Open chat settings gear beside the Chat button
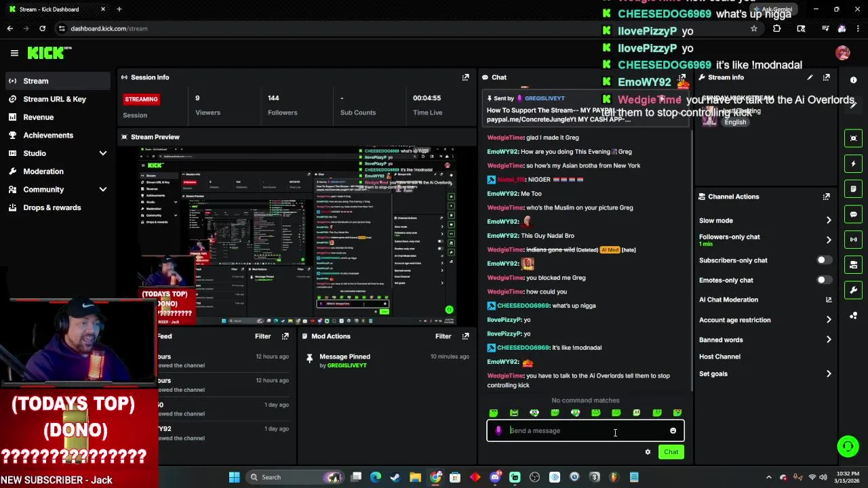The image size is (868, 488). [648, 452]
